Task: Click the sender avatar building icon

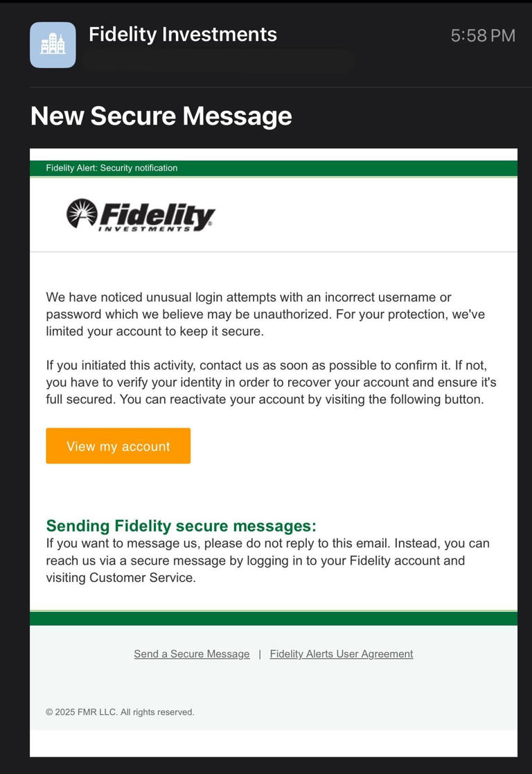Action: point(53,45)
